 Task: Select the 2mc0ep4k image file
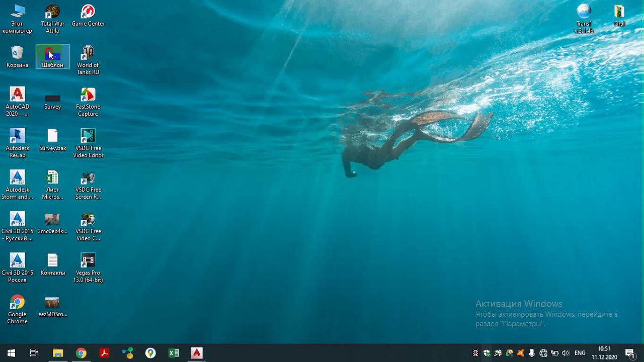click(52, 223)
